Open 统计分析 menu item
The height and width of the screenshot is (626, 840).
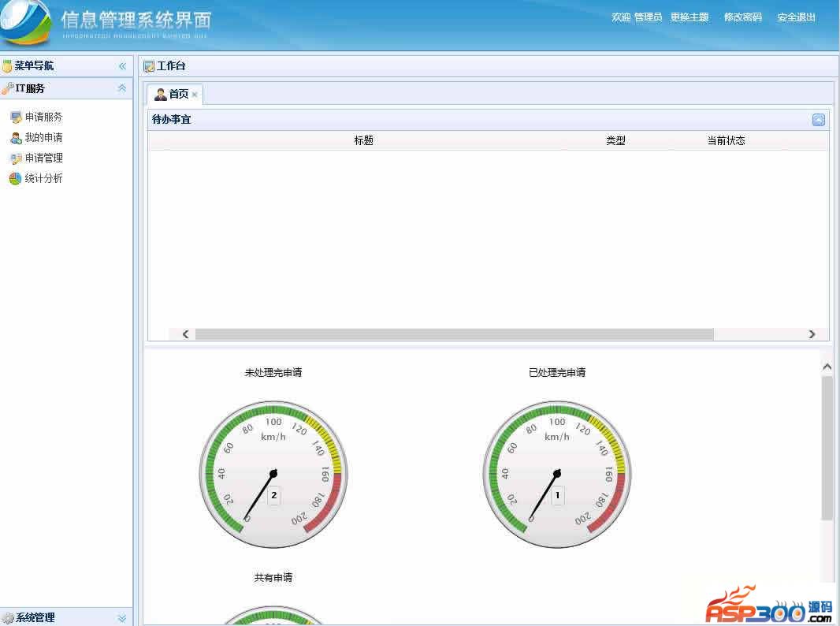pyautogui.click(x=43, y=178)
